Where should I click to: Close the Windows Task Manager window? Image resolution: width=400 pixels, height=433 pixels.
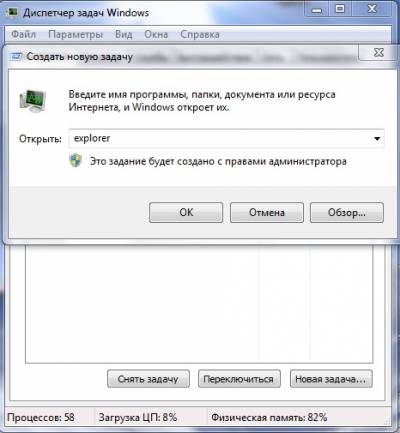tap(372, 9)
